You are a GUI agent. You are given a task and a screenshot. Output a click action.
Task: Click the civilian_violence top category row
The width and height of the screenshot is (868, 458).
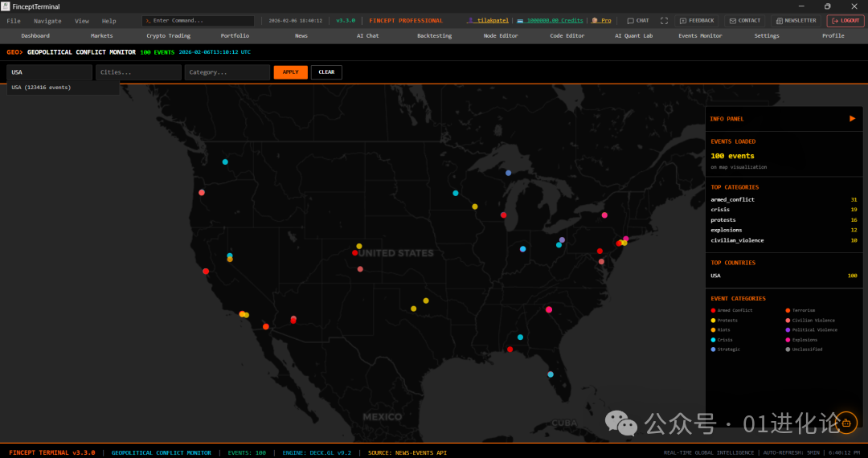tap(784, 240)
